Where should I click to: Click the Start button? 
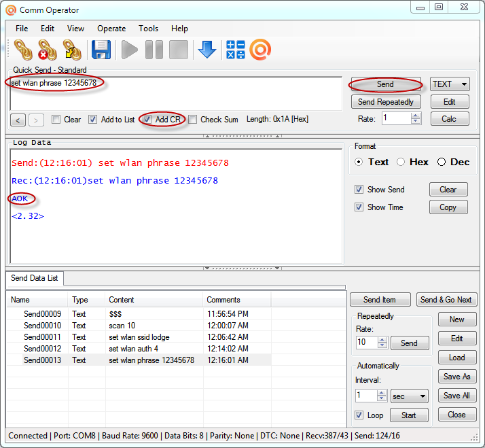pyautogui.click(x=409, y=415)
